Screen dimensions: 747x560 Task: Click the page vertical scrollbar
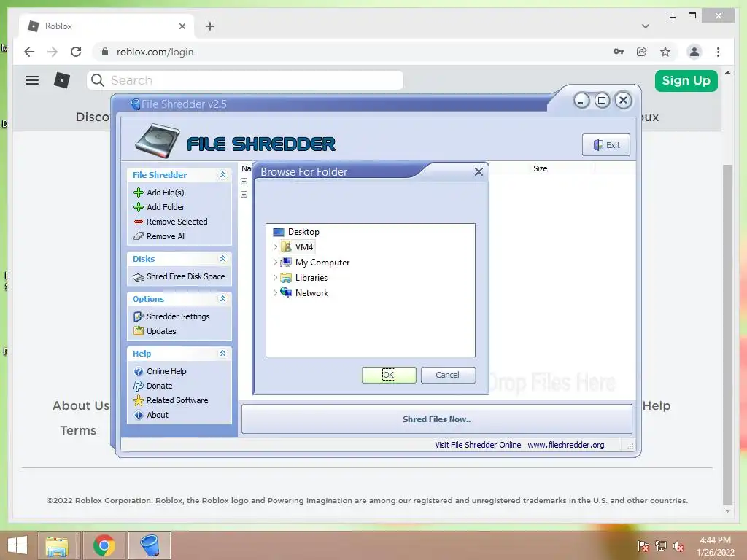(727, 333)
